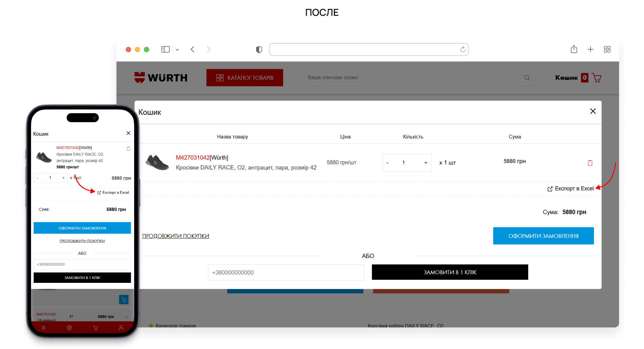Image resolution: width=644 pixels, height=349 pixels.
Task: Show the browser tab overview grid
Action: click(607, 49)
